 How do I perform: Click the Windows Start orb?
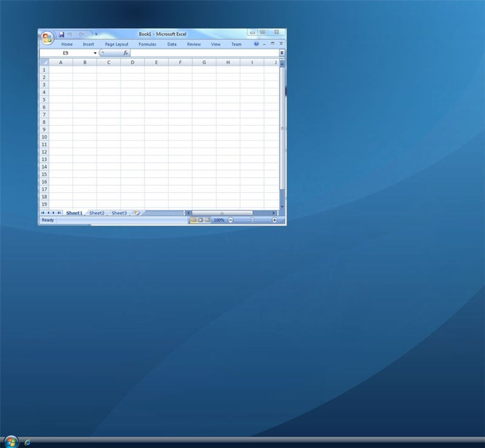click(x=11, y=442)
